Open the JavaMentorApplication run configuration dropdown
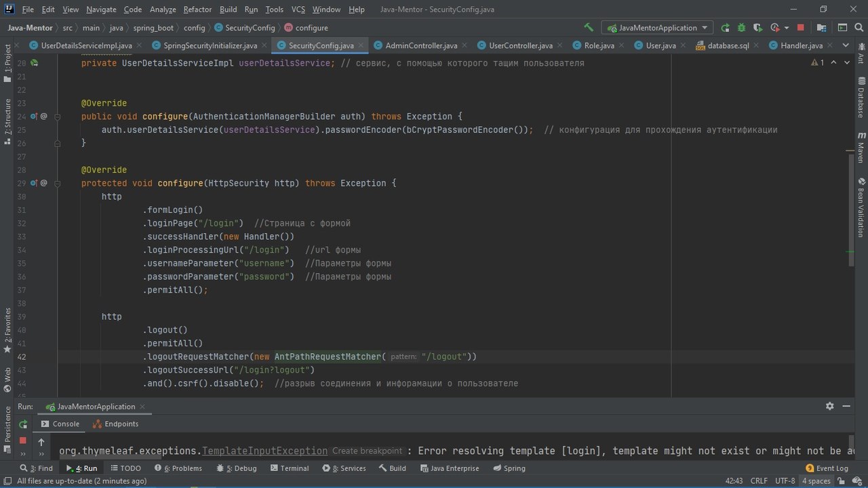868x488 pixels. (656, 28)
